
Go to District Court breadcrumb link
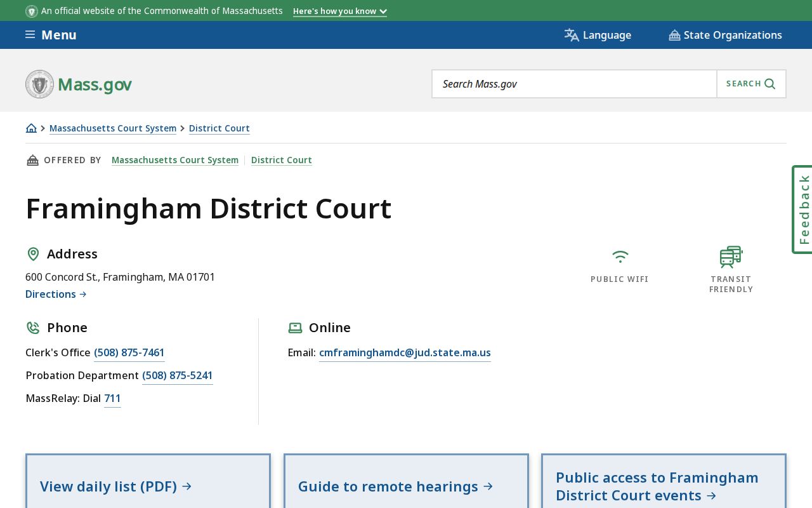pyautogui.click(x=219, y=128)
